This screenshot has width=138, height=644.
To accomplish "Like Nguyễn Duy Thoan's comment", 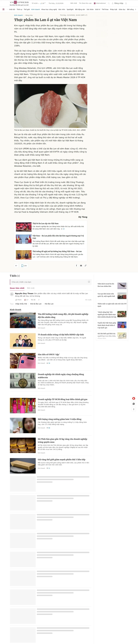I will pyautogui.click(x=18, y=300).
